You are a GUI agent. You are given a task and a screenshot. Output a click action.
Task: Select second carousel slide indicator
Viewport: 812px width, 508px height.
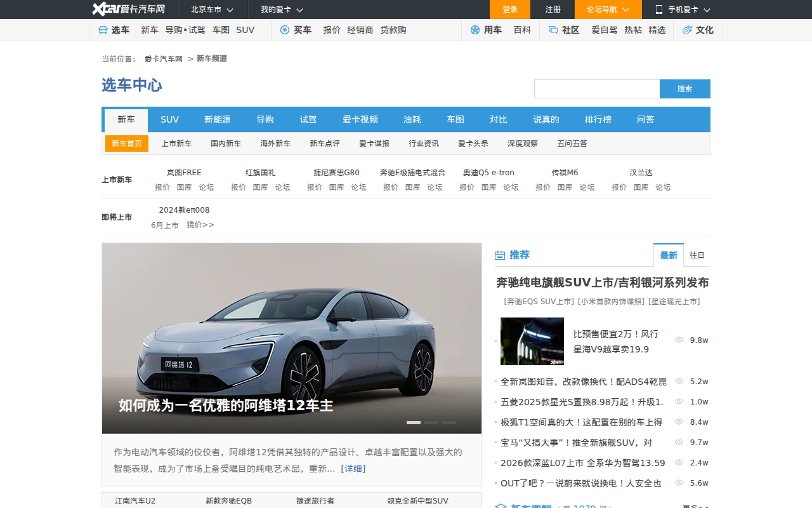[431, 422]
